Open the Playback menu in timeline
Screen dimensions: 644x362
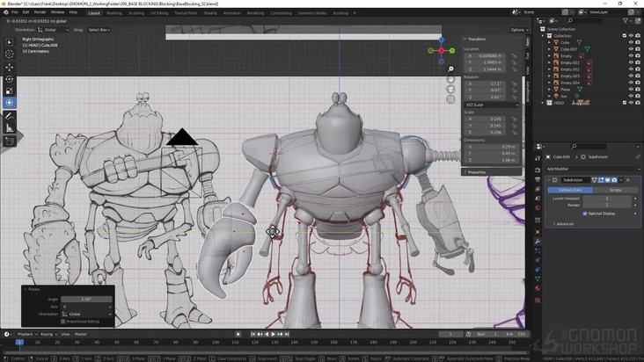27,334
